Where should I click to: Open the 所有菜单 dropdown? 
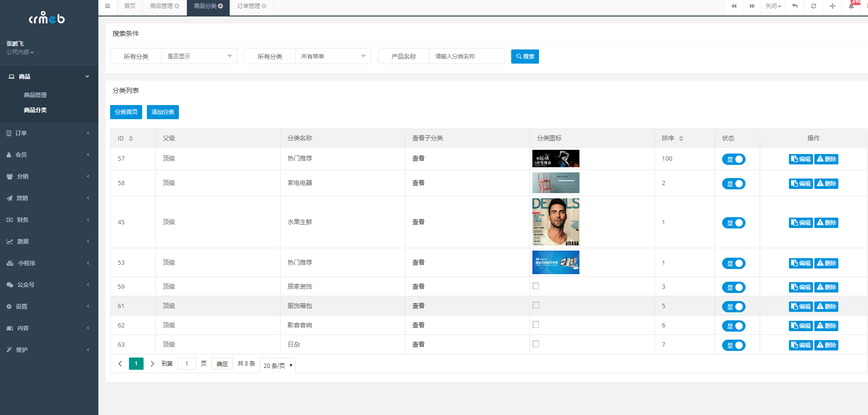click(x=333, y=56)
